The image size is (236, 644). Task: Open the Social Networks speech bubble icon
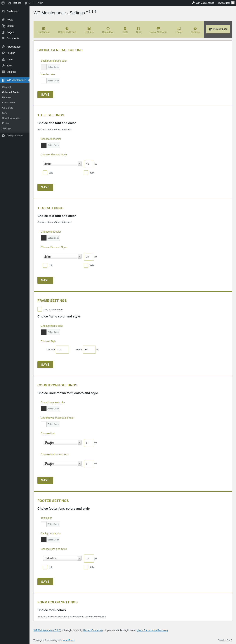tap(158, 28)
